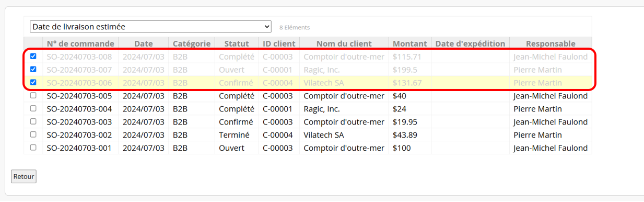Uncheck the SO-20240703-008 row checkbox
Screen dimensions: 644x202
33,57
